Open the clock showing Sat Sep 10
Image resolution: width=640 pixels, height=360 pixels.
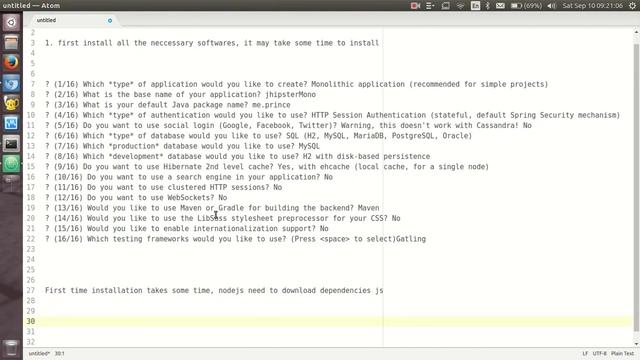pos(593,6)
